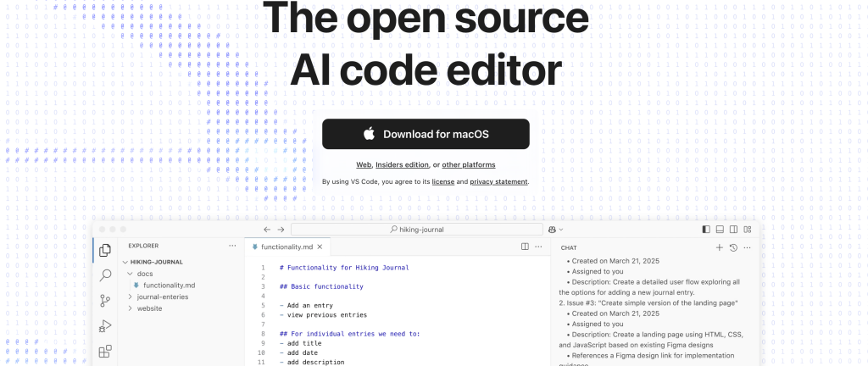Select the functionality.md editor tab
The width and height of the screenshot is (868, 366).
(287, 247)
